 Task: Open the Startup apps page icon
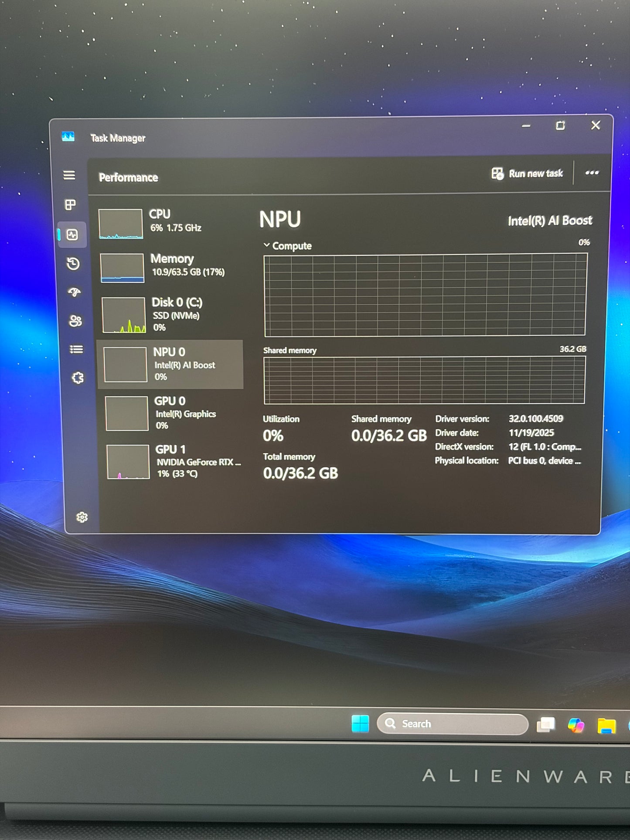click(75, 292)
